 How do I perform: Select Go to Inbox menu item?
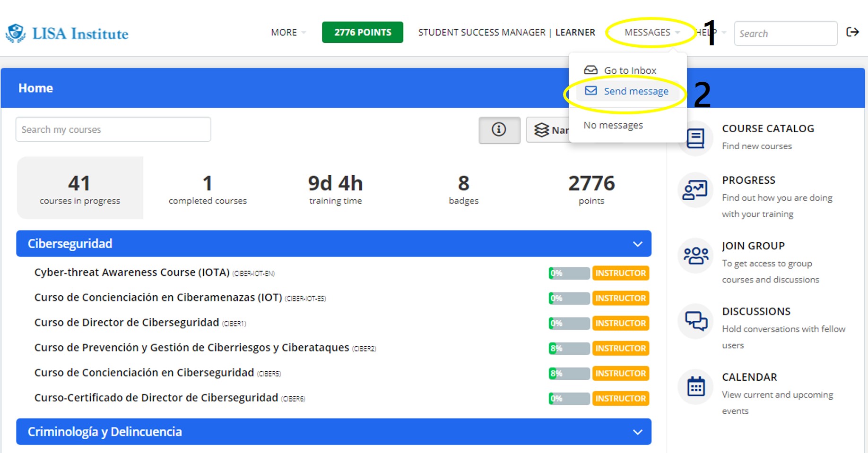coord(630,70)
